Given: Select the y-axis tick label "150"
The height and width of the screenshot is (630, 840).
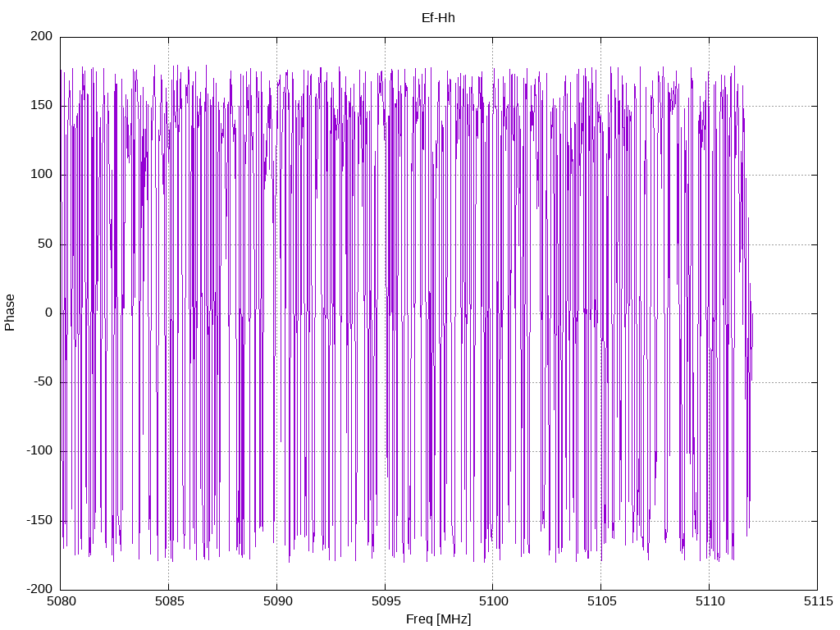Looking at the screenshot, I should (x=42, y=105).
